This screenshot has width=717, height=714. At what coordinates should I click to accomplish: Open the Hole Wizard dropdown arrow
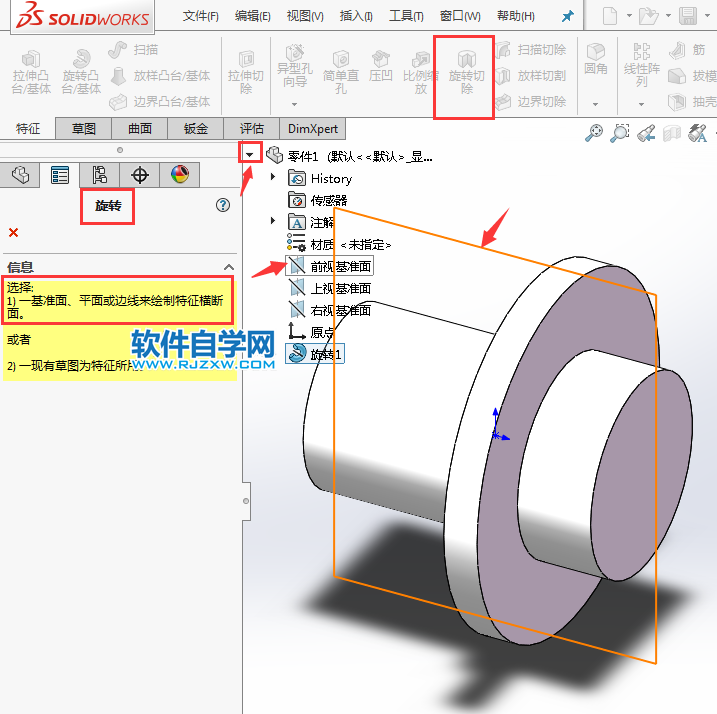[294, 104]
